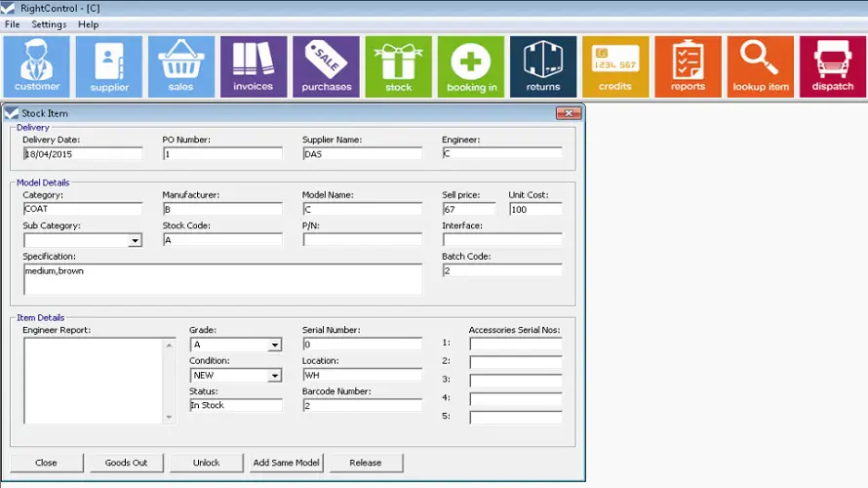
Task: Open the File menu
Action: pyautogui.click(x=12, y=24)
